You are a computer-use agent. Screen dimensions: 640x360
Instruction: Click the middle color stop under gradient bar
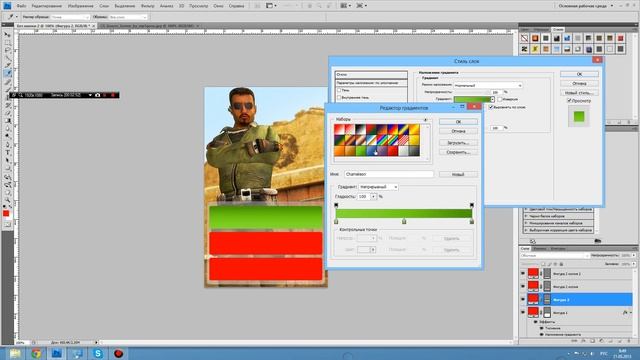[404, 221]
